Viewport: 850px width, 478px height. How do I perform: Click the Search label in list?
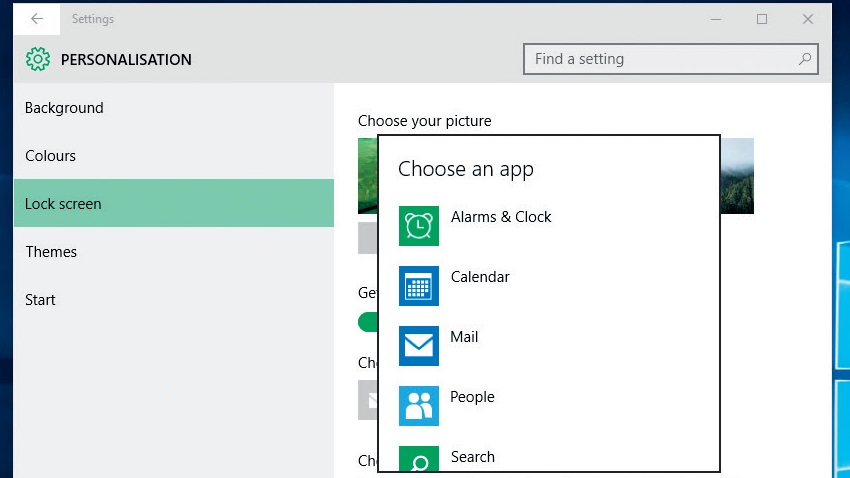(473, 457)
